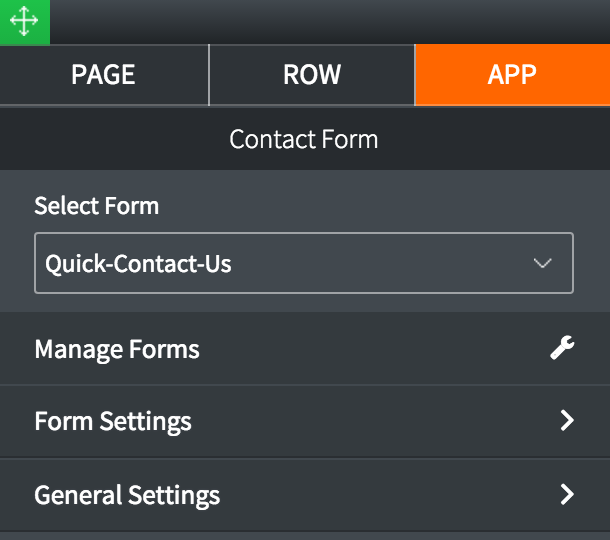The height and width of the screenshot is (540, 610).
Task: Click blank space right of Select Form label
Action: pos(380,206)
